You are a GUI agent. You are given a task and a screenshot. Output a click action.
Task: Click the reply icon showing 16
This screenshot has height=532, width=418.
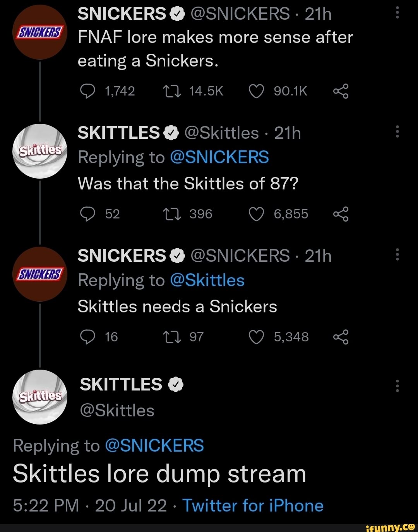[88, 336]
